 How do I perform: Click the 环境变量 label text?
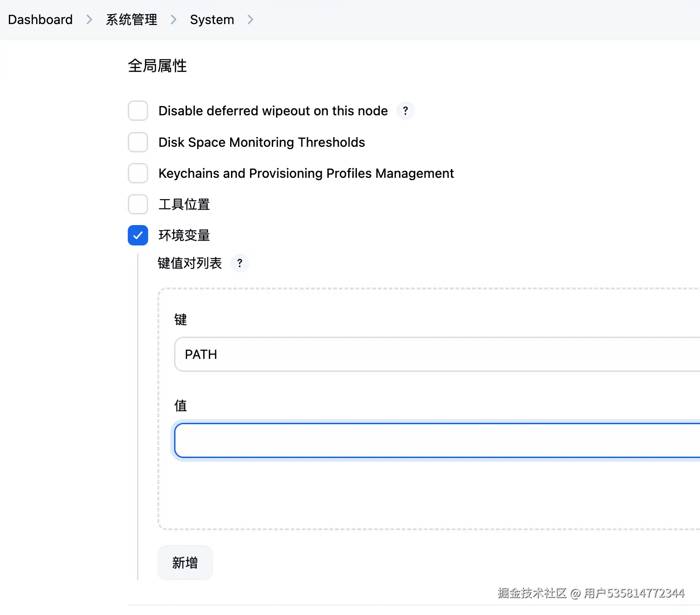[x=184, y=235]
